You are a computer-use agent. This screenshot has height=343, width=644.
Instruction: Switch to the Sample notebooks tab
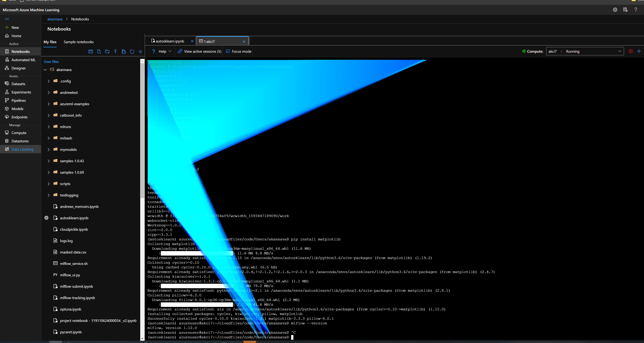(79, 42)
